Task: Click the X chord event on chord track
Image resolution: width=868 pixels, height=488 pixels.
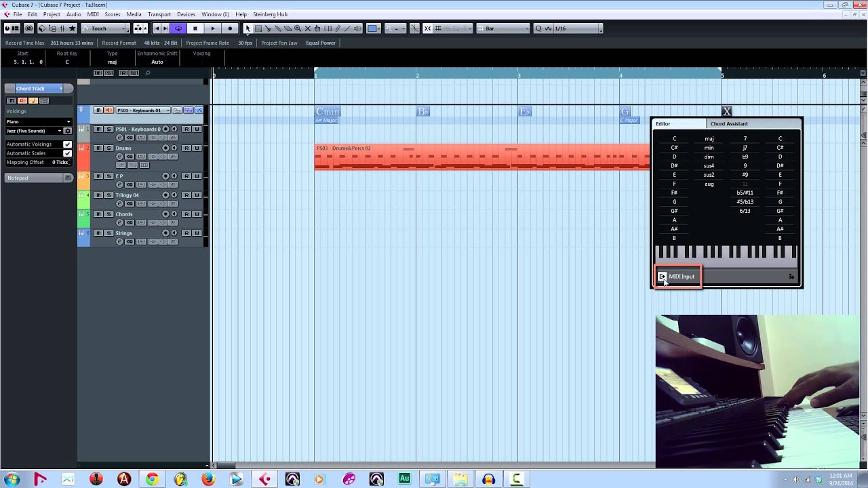Action: (726, 111)
